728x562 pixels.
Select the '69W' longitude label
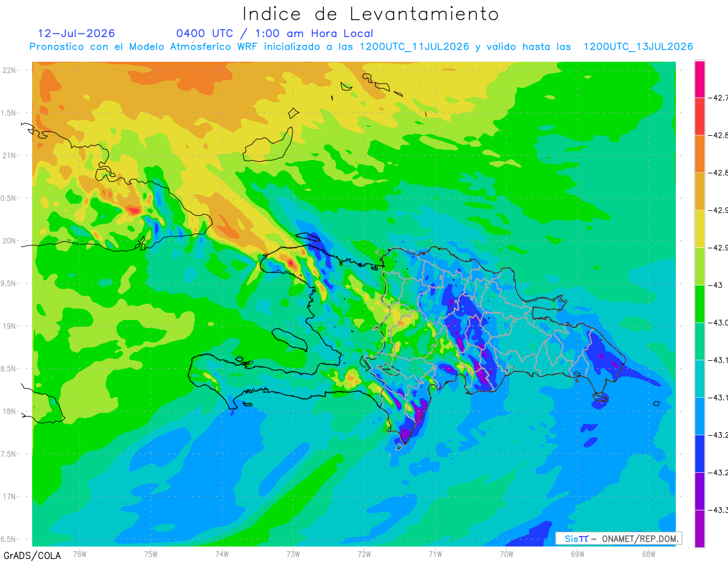(577, 554)
